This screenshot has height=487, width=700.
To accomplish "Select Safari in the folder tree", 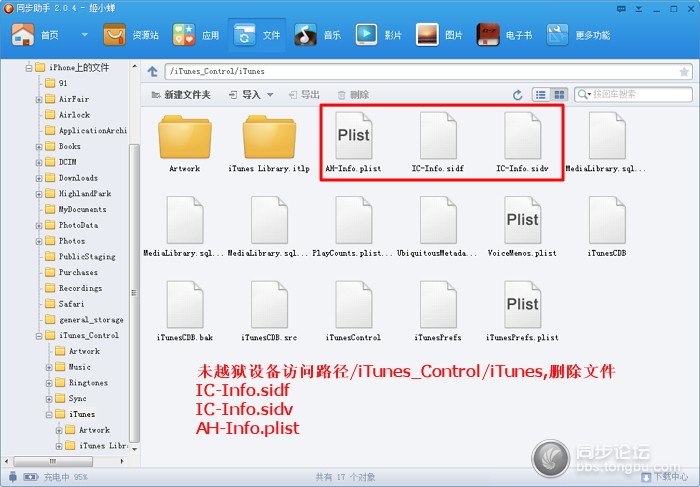I will pos(65,304).
